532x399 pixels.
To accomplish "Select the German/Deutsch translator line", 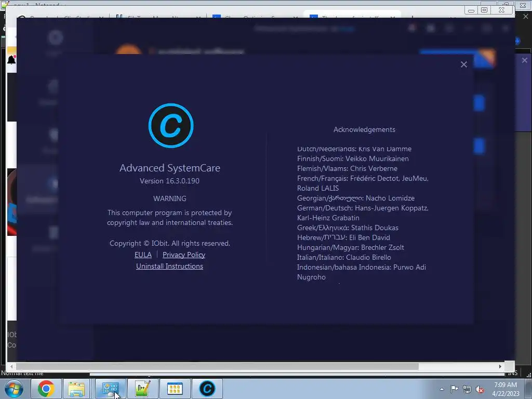I will [x=363, y=212].
